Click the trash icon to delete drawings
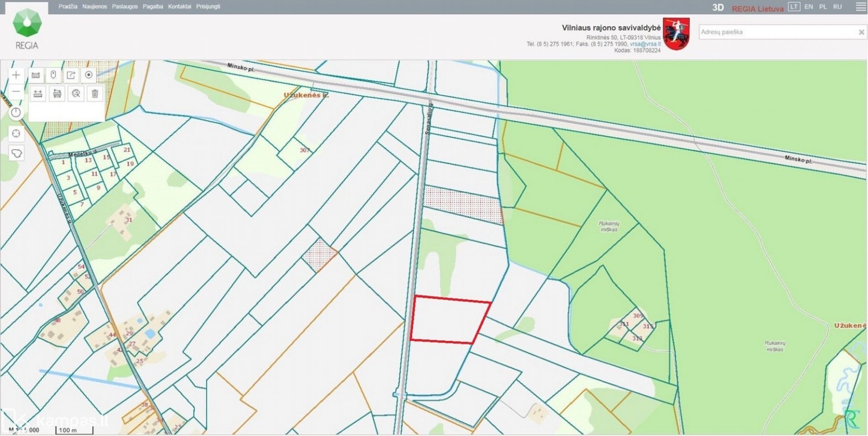 point(95,94)
